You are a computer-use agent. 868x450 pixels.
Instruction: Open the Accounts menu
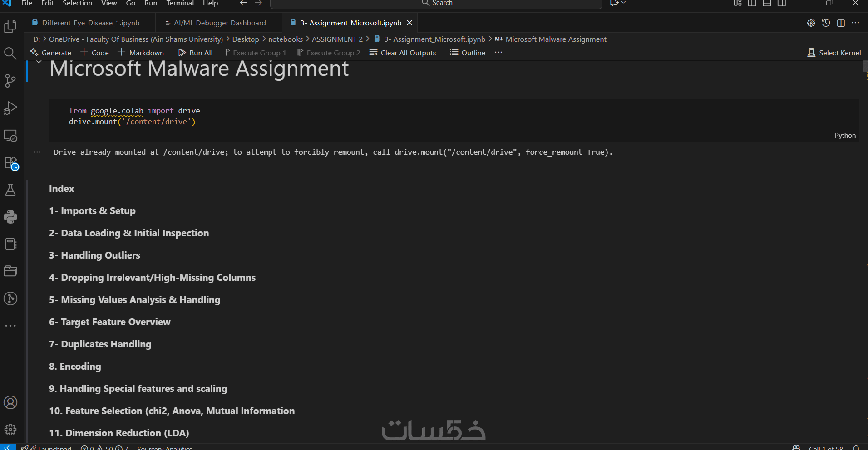pyautogui.click(x=10, y=402)
